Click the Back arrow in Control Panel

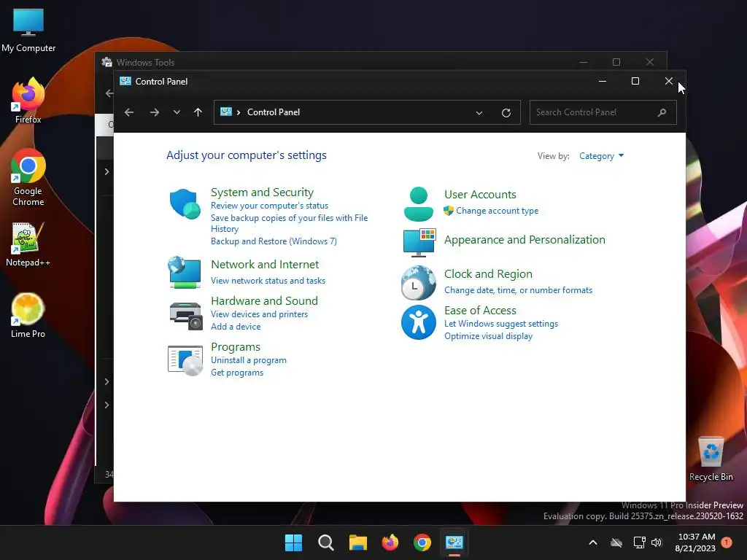pyautogui.click(x=129, y=112)
